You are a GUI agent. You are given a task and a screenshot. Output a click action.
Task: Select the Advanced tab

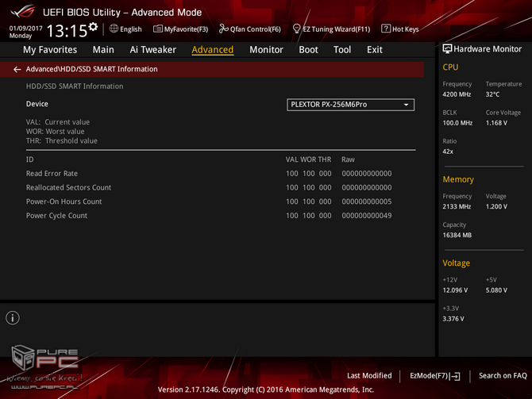[212, 49]
